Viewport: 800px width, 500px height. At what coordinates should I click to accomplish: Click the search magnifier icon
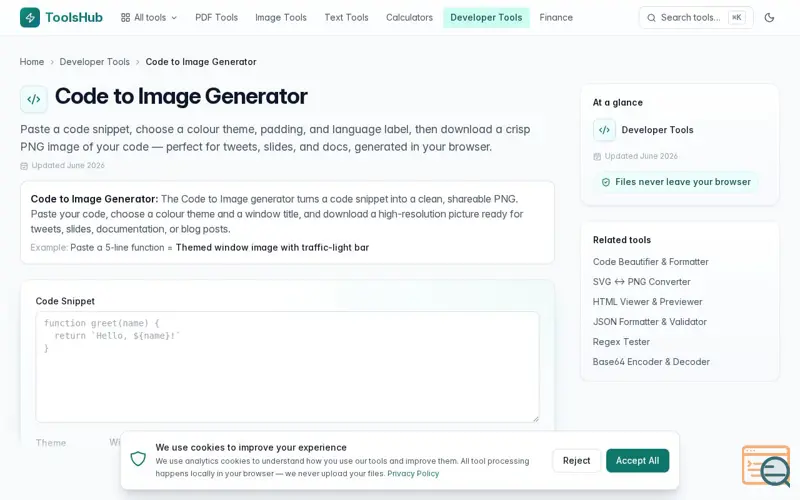pos(651,18)
